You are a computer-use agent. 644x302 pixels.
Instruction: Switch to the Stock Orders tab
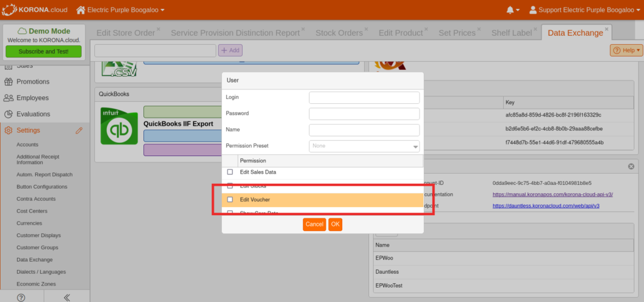coord(339,33)
